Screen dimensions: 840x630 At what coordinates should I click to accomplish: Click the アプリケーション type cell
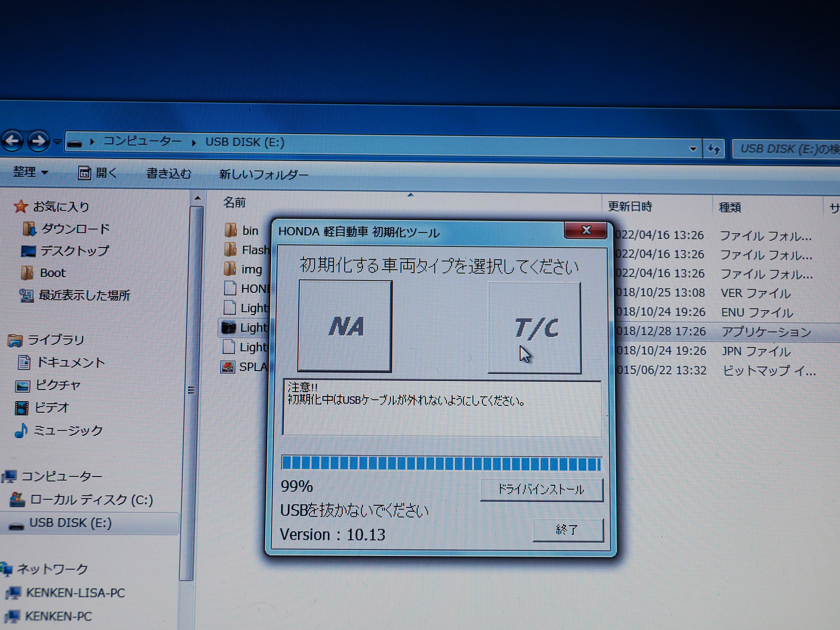766,332
